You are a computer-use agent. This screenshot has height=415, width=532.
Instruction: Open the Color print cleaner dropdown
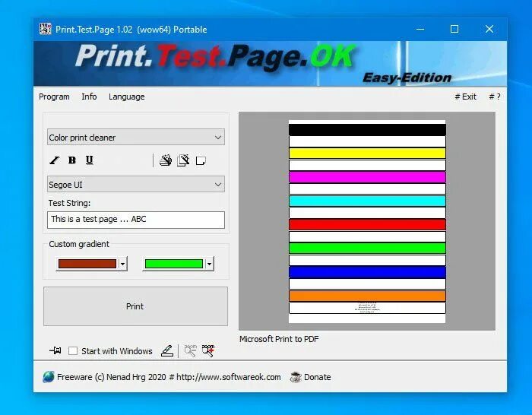pos(136,137)
